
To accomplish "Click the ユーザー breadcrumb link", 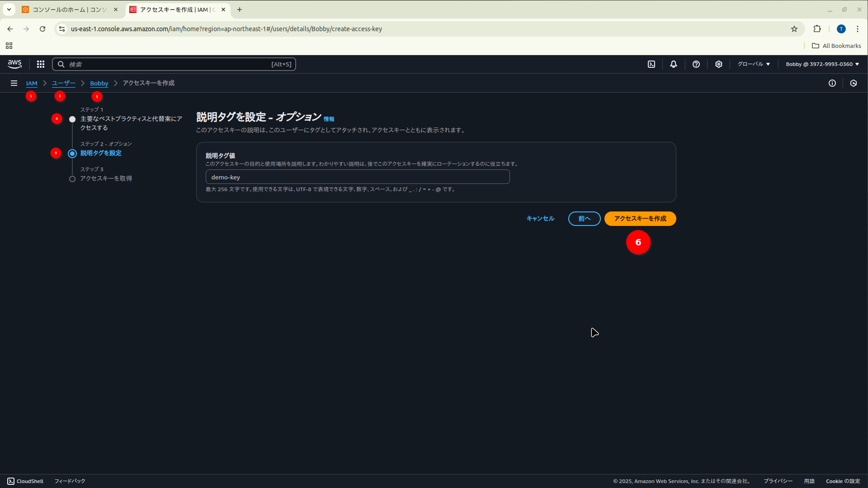I will pyautogui.click(x=64, y=83).
